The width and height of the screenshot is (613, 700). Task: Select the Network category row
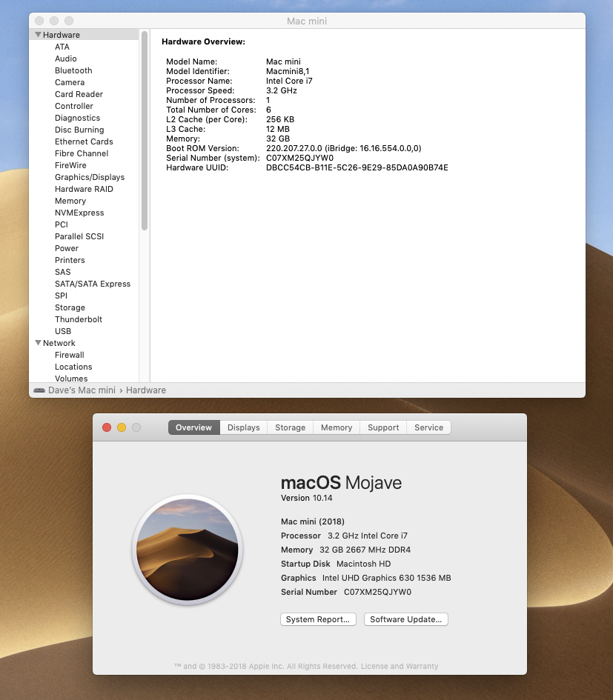point(84,343)
